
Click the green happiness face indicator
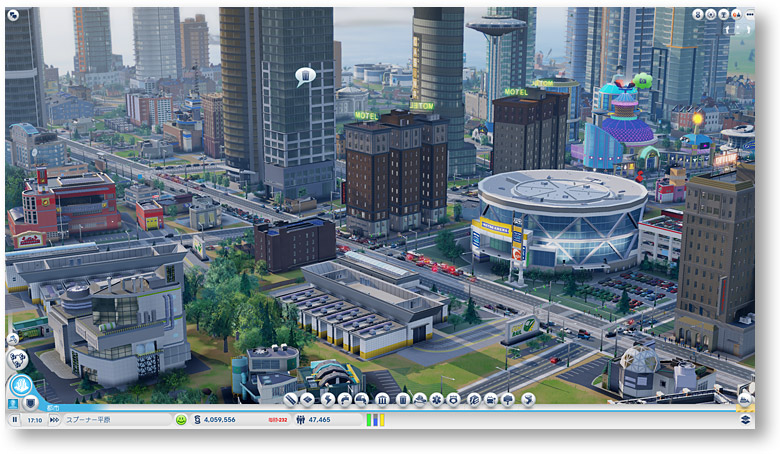click(181, 420)
